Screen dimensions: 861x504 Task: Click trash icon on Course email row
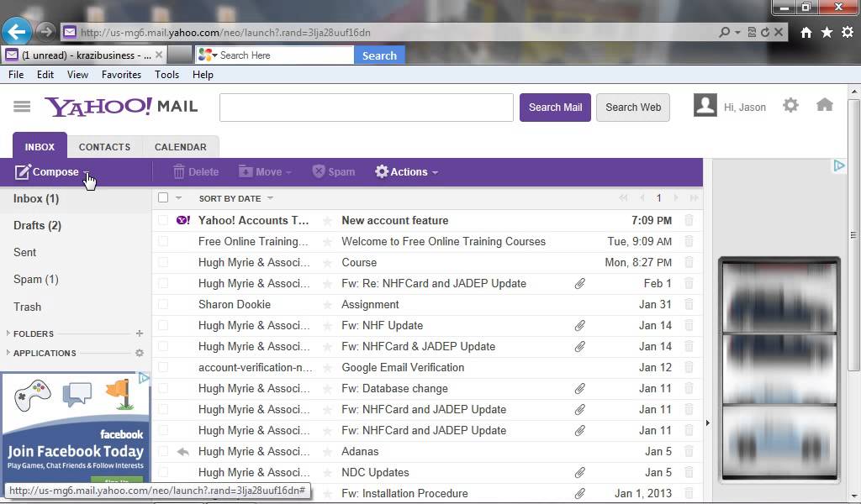point(689,263)
